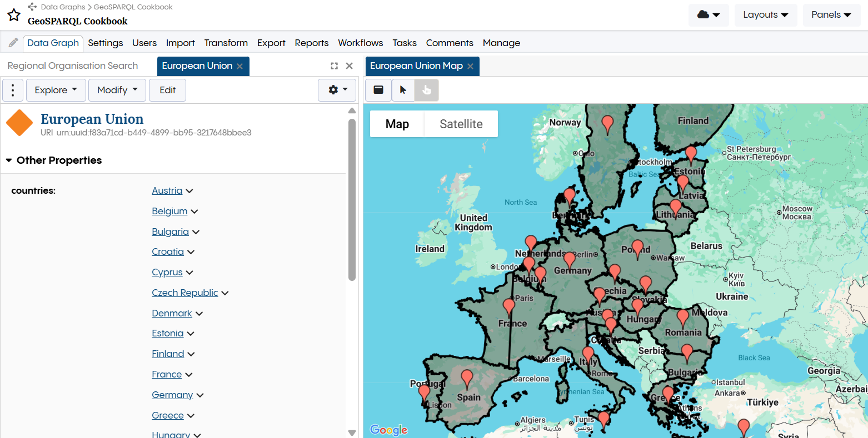Select the pencil edit icon beside Data Graph
Viewport: 868px width, 438px height.
pos(12,42)
